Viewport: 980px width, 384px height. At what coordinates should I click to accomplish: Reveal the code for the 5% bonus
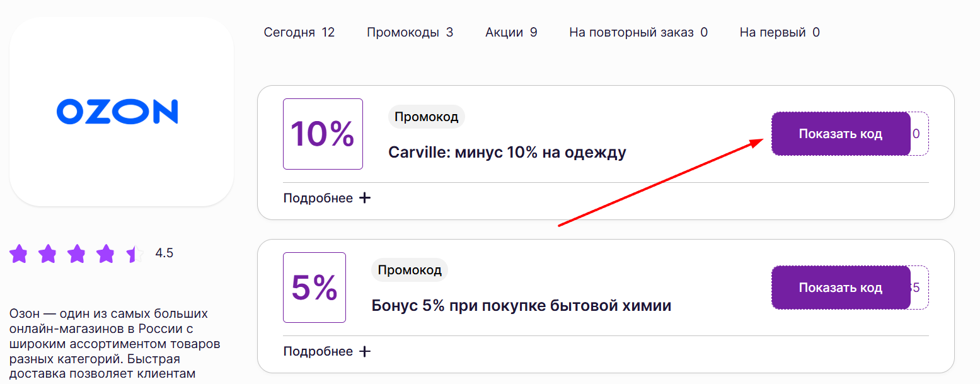pos(841,288)
